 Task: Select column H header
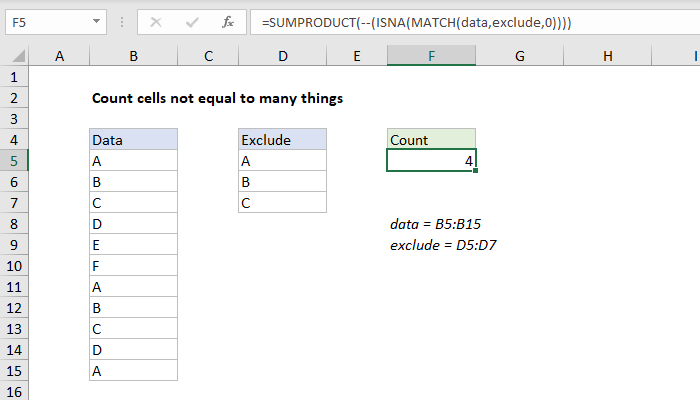point(608,57)
